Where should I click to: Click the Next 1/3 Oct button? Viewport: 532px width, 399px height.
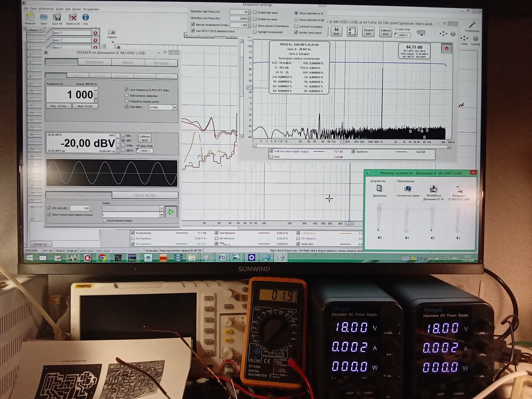85,106
